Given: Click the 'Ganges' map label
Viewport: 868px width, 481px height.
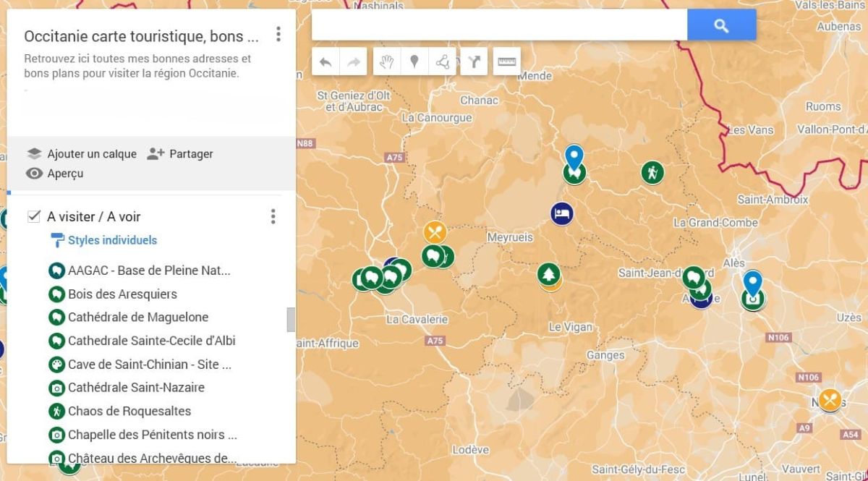Looking at the screenshot, I should click(x=605, y=355).
